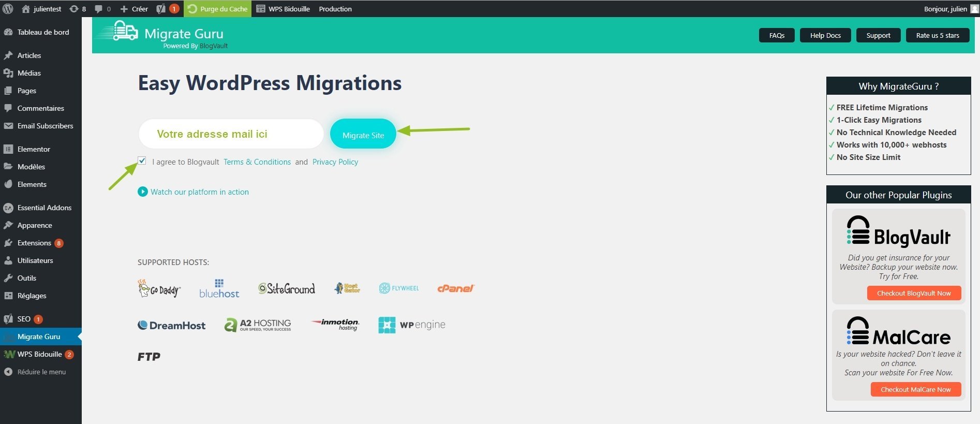980x424 pixels.
Task: Click Bonjour, julien account menu
Action: click(945, 9)
